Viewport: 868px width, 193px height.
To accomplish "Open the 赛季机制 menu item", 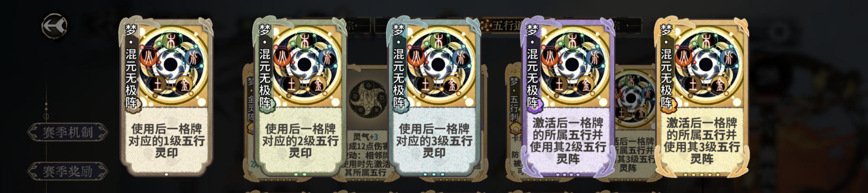I will coord(68,132).
